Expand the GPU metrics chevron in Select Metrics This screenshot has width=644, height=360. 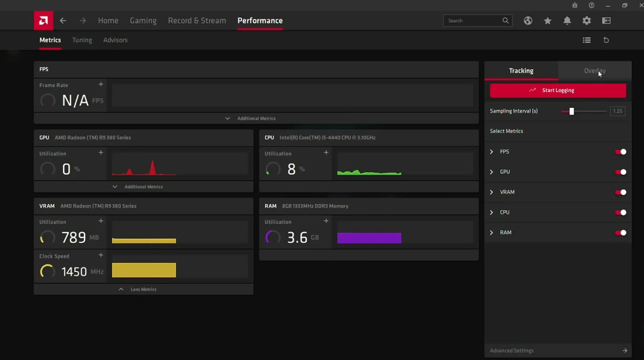[x=491, y=172]
